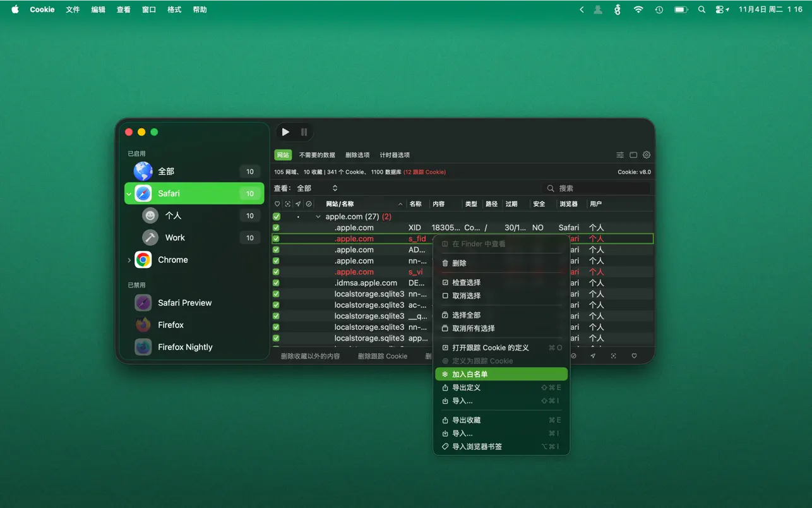The image size is (812, 508).
Task: Expand the Chrome group chevron in sidebar
Action: point(129,259)
